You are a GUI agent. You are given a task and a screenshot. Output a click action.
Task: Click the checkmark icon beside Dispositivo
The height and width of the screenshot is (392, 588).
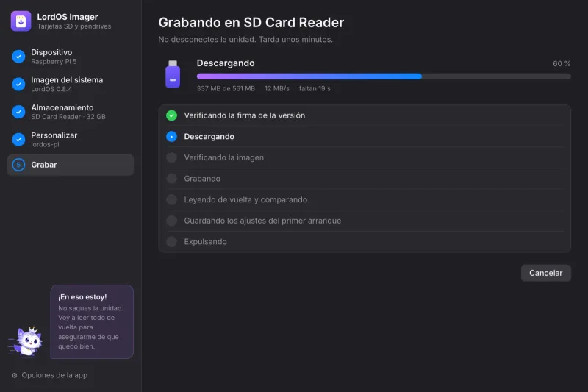(x=18, y=57)
